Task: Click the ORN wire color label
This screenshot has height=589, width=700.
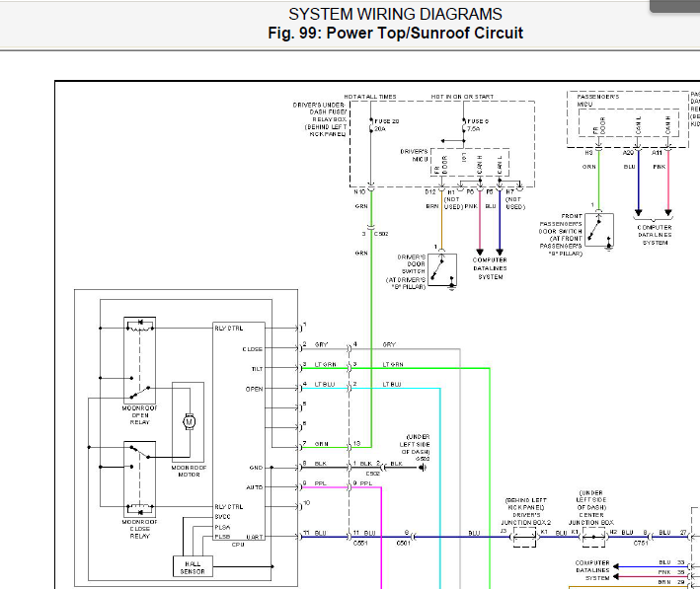Action: pyautogui.click(x=588, y=167)
